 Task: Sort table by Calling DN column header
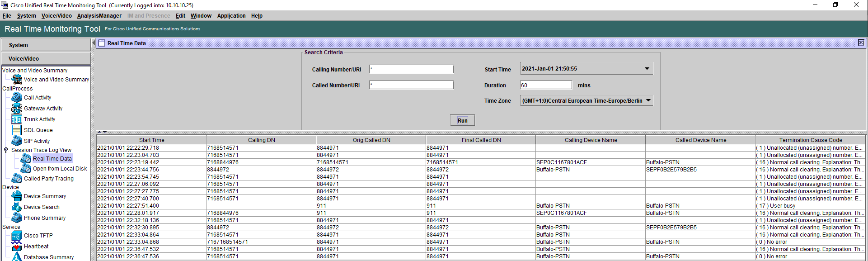click(261, 140)
